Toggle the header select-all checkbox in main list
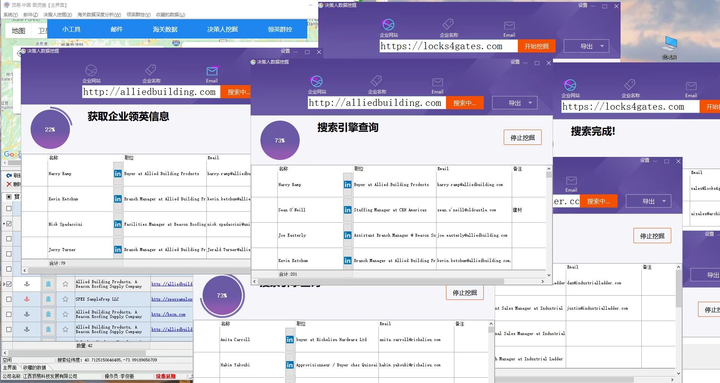Viewport: 720px width, 383px height. (9, 197)
